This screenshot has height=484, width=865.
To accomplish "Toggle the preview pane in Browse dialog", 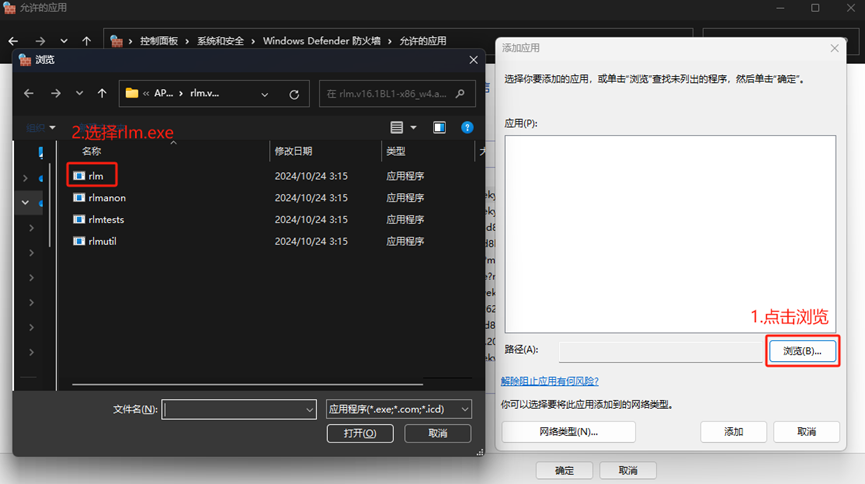I will click(x=439, y=127).
